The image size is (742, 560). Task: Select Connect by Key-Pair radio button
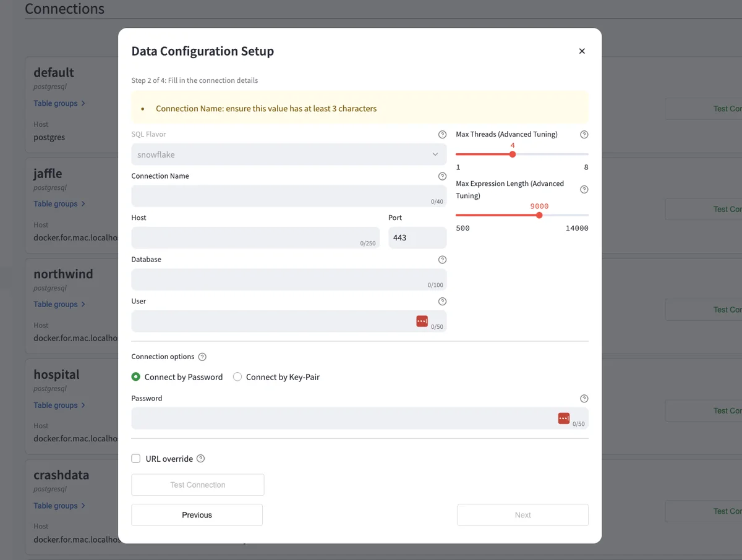coord(237,377)
